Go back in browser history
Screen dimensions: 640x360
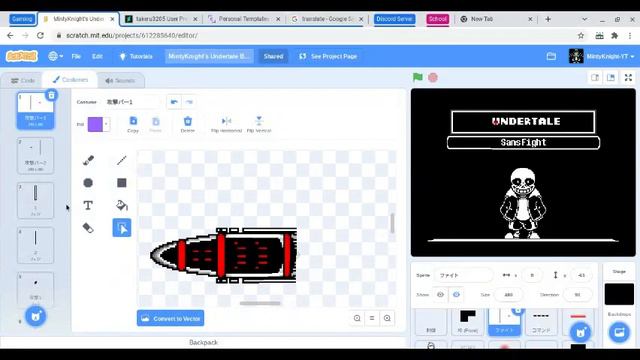10,36
